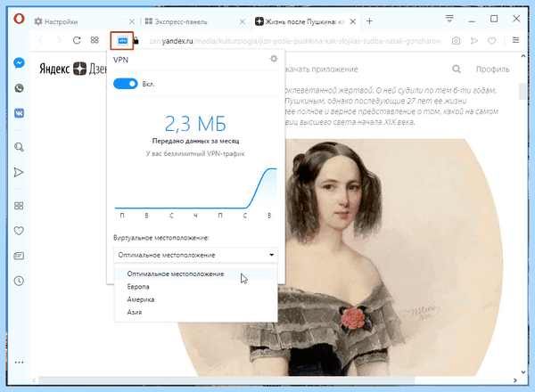
Task: Open History clock icon in sidebar
Action: pyautogui.click(x=19, y=281)
